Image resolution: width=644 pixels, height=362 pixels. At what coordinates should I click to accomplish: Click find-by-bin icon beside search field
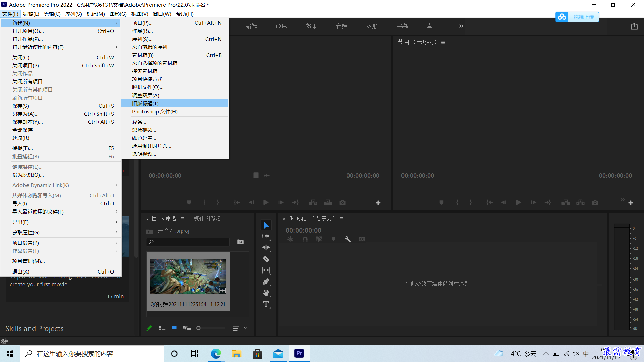[240, 242]
